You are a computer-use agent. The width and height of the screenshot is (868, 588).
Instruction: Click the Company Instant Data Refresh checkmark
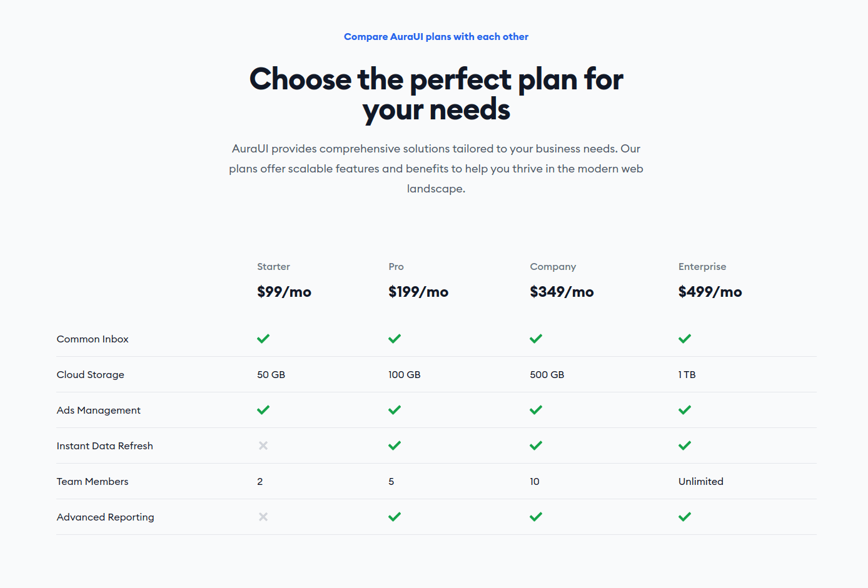click(536, 446)
